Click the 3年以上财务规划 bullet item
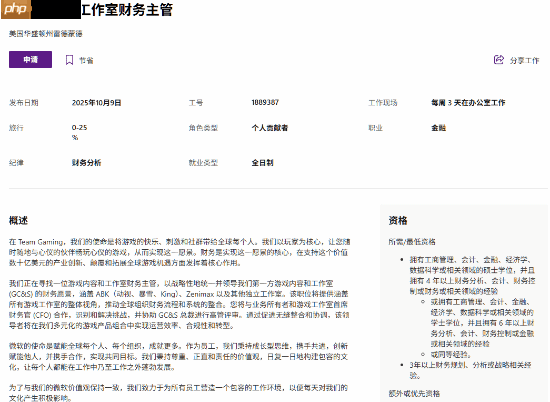Screen dimensions: 550x402 click(470, 370)
